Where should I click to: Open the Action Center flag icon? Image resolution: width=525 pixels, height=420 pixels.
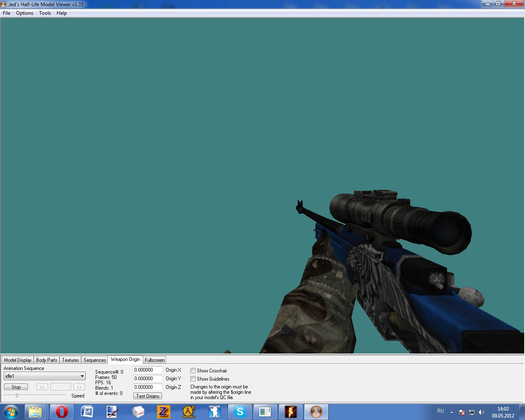(462, 412)
